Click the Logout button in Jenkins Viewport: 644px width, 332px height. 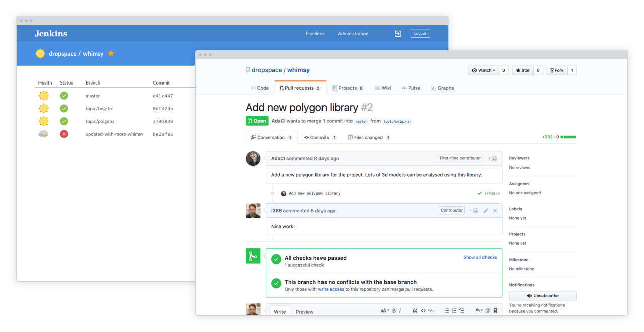(x=420, y=33)
